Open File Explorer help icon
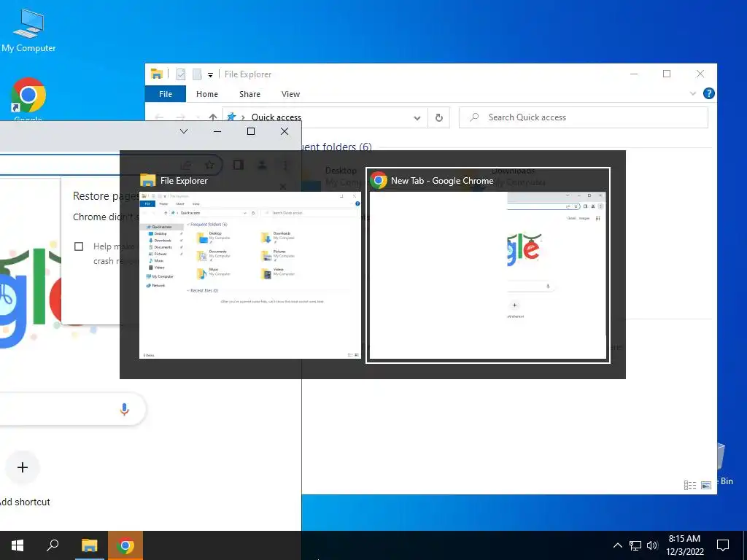The width and height of the screenshot is (747, 560). 708,93
